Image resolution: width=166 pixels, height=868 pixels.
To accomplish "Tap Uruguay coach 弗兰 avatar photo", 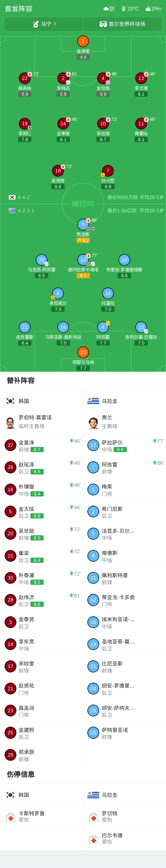I will 93,423.
